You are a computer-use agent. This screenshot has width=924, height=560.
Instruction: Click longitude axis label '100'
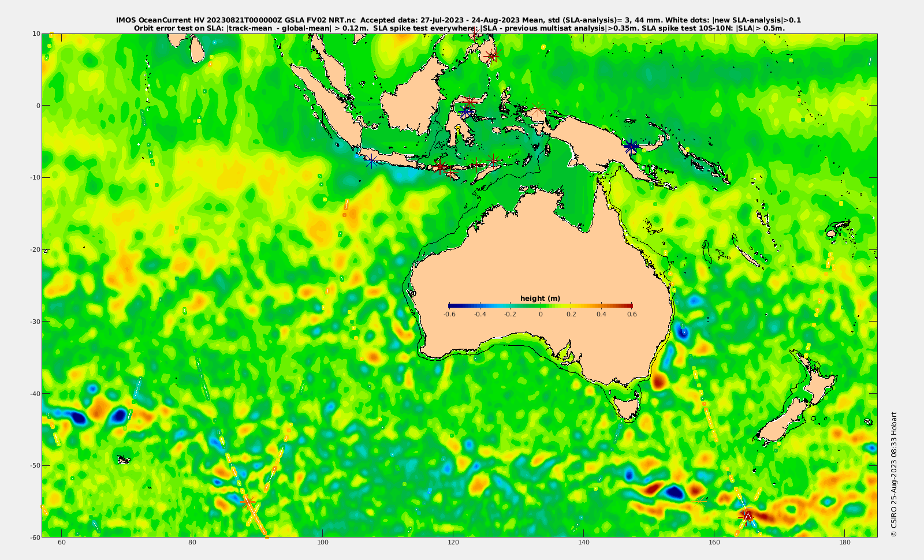(x=323, y=542)
